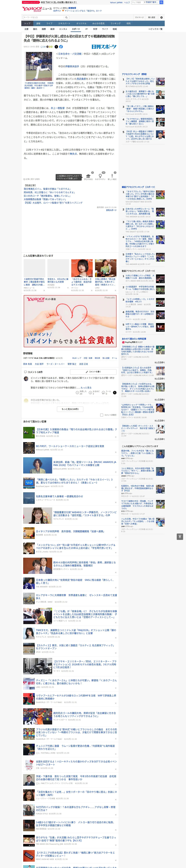Share the first comment on X

tap(115, 393)
